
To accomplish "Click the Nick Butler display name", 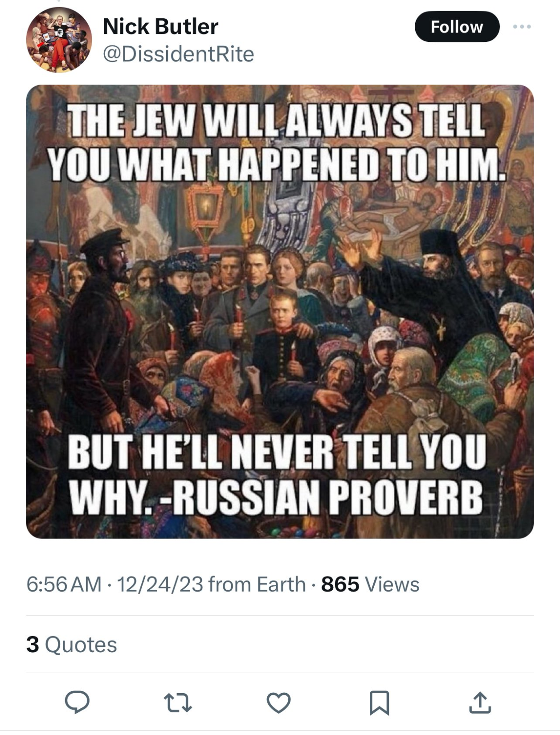I will (x=160, y=27).
